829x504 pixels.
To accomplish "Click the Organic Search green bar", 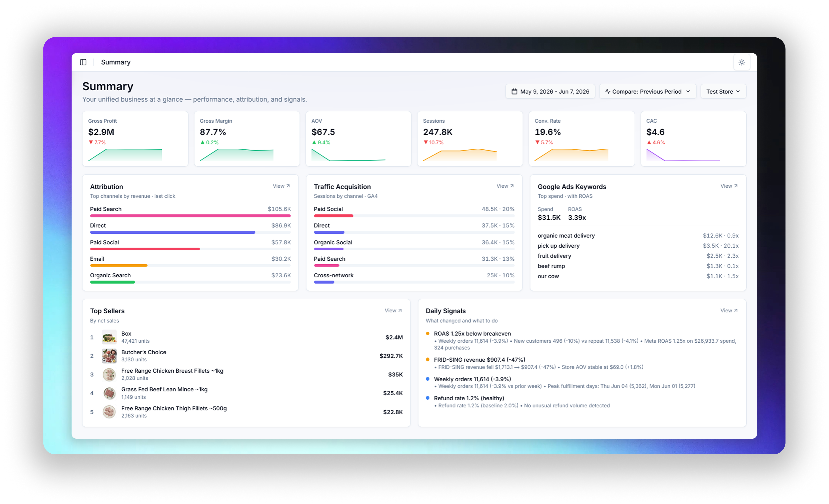I will 112,282.
